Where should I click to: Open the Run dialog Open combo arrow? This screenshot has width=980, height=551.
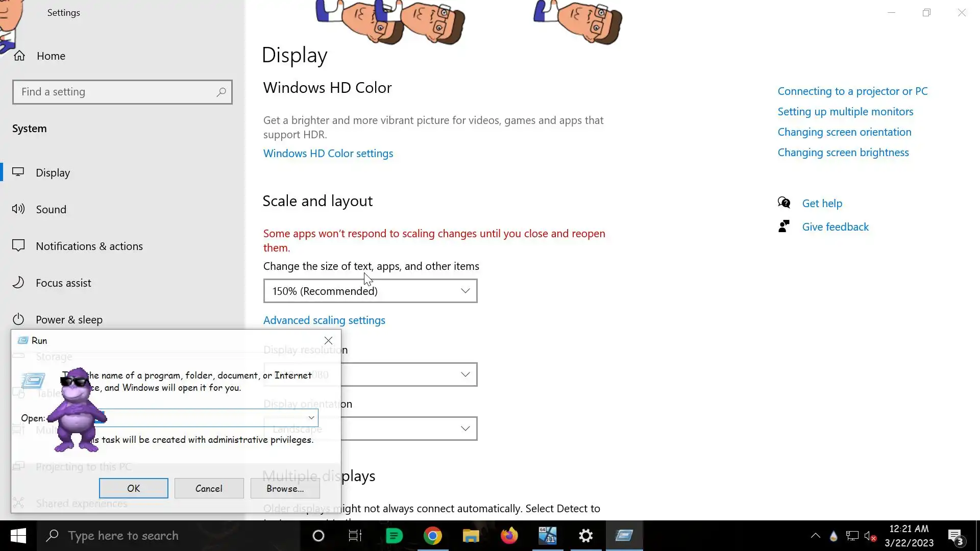tap(311, 418)
